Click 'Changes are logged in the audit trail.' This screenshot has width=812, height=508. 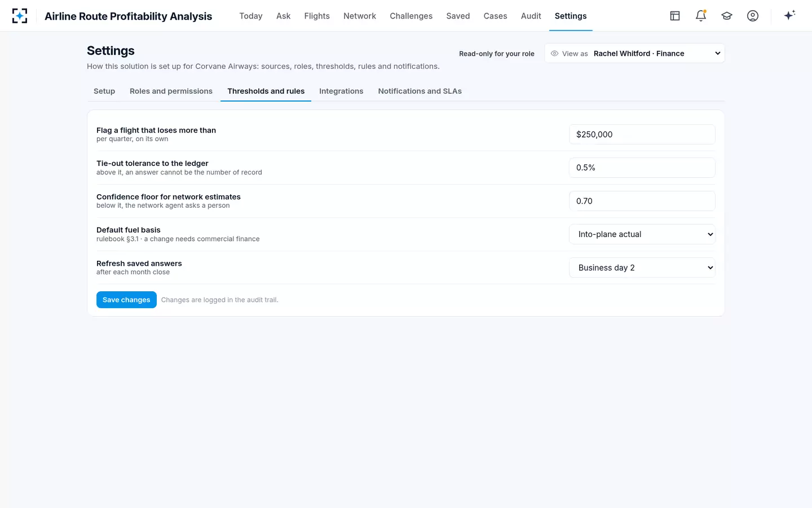[x=219, y=300]
